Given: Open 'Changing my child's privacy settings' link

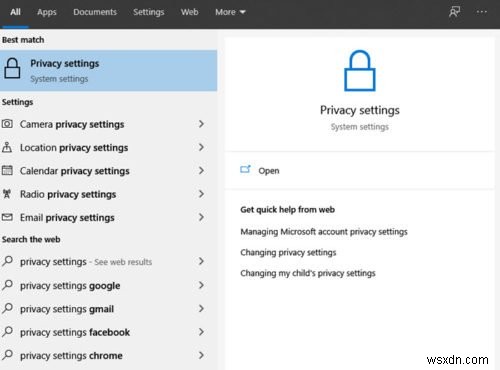Looking at the screenshot, I should pyautogui.click(x=308, y=273).
